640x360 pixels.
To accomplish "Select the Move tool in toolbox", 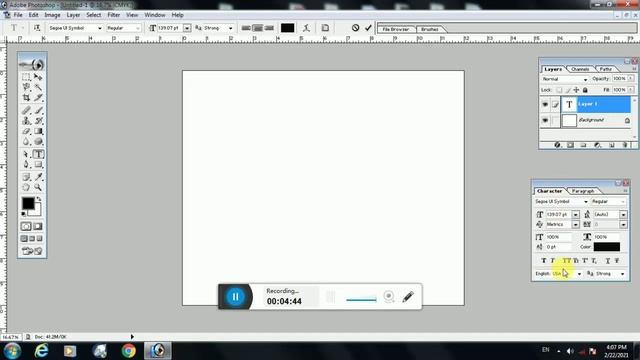I will [x=38, y=77].
